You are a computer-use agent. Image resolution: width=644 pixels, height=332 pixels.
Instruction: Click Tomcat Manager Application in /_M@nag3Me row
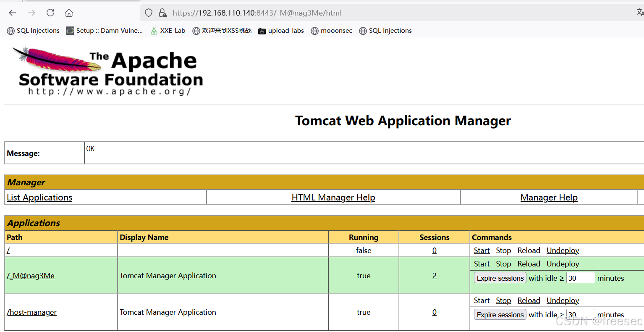pos(168,276)
